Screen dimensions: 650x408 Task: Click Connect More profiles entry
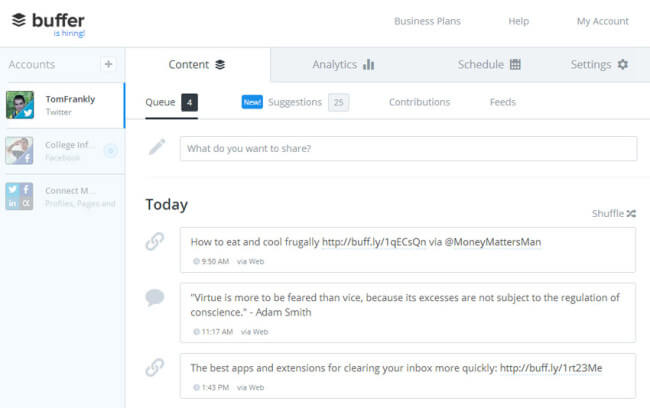click(x=62, y=197)
